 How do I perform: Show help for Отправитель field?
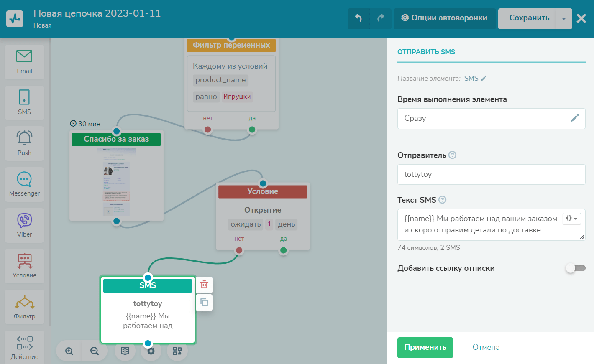(452, 155)
